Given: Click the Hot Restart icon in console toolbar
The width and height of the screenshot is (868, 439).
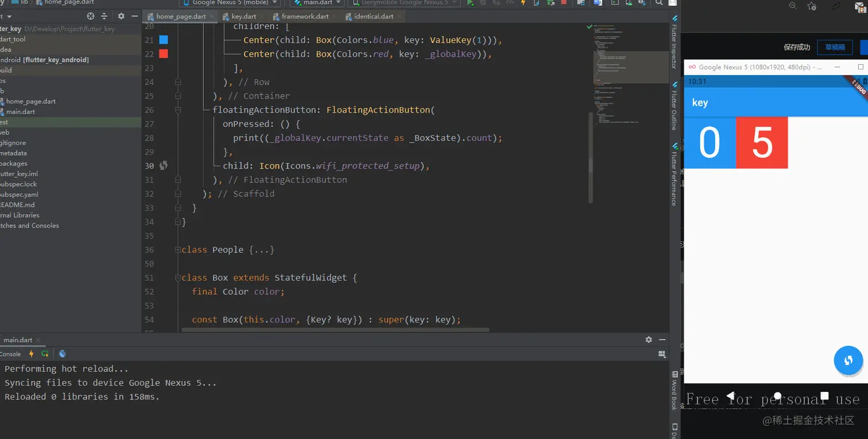Looking at the screenshot, I should point(45,354).
